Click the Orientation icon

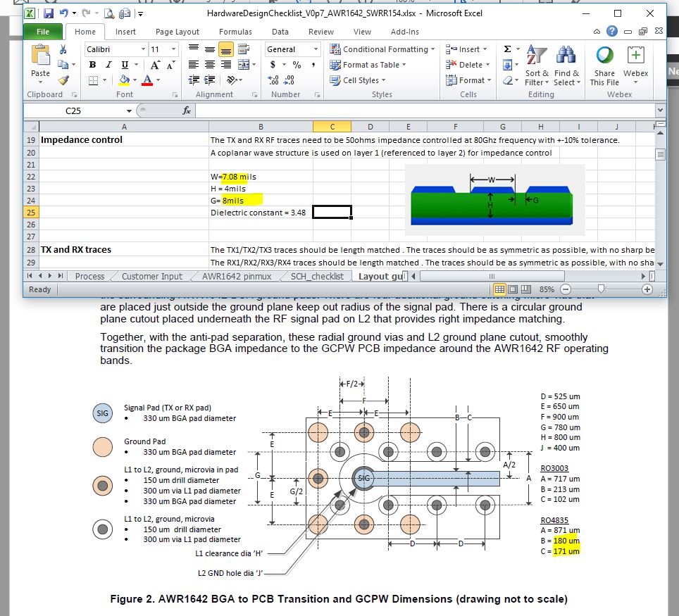(x=232, y=80)
